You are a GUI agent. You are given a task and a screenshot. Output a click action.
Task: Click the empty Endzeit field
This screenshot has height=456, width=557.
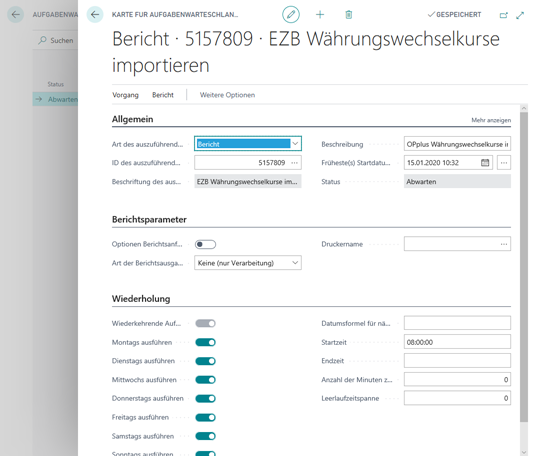(457, 360)
